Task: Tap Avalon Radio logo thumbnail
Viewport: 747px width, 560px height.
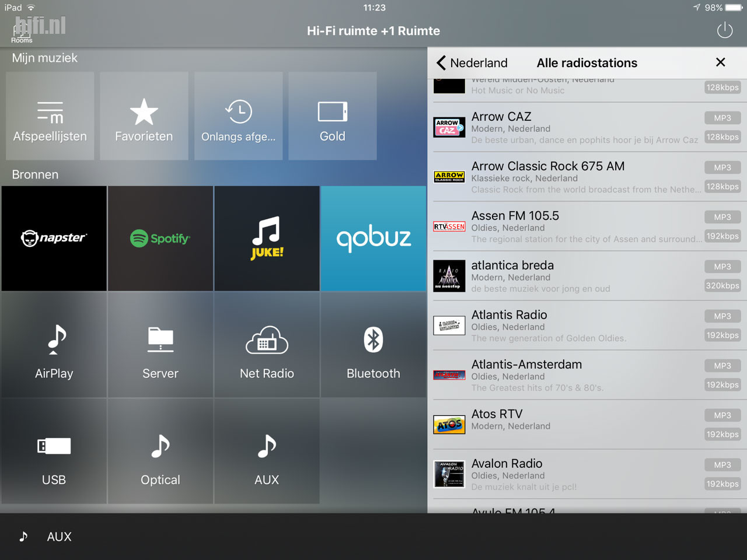Action: click(x=449, y=474)
